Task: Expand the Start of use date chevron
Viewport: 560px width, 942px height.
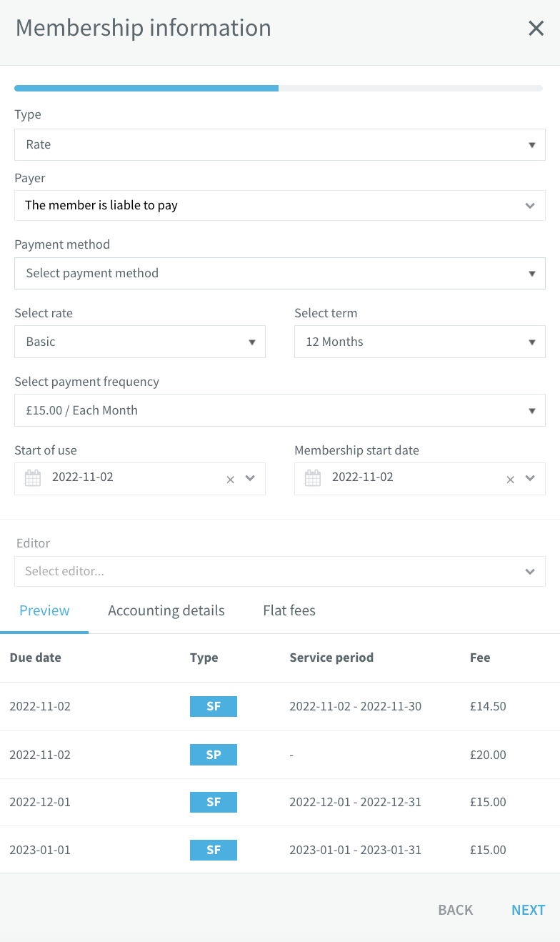Action: tap(250, 478)
